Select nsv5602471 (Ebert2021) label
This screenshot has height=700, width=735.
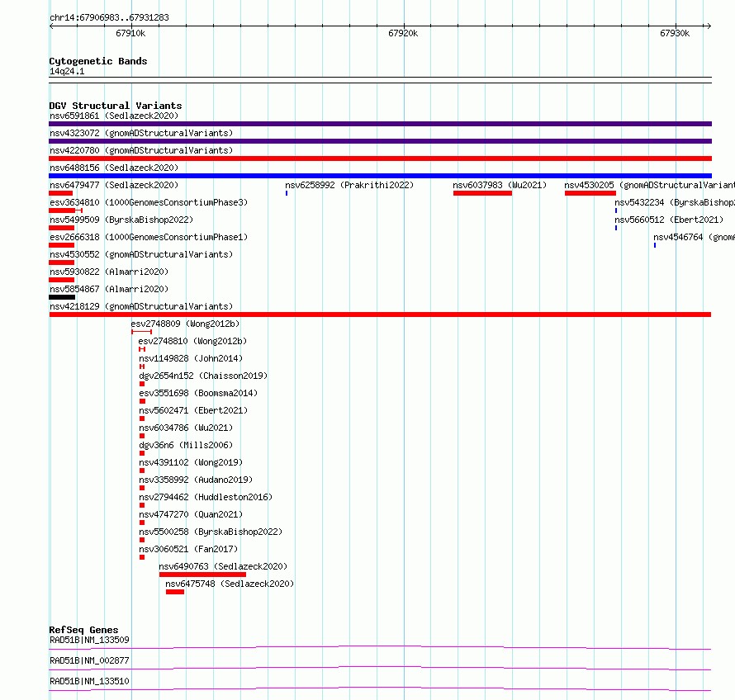point(193,410)
